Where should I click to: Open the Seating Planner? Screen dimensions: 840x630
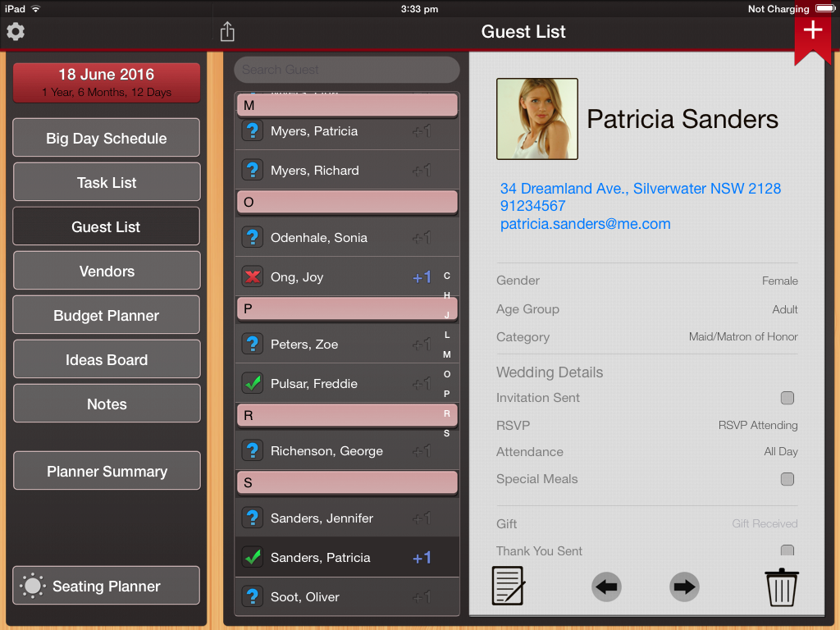[107, 586]
